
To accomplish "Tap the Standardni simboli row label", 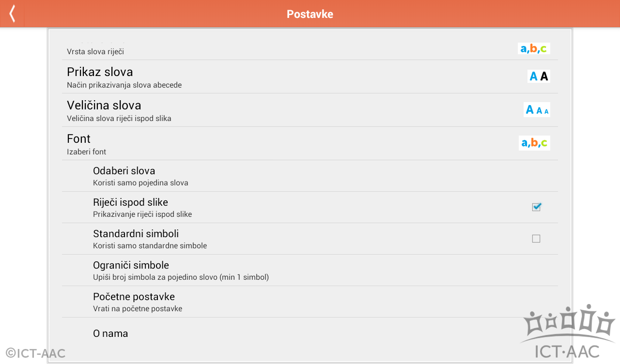I will point(136,234).
